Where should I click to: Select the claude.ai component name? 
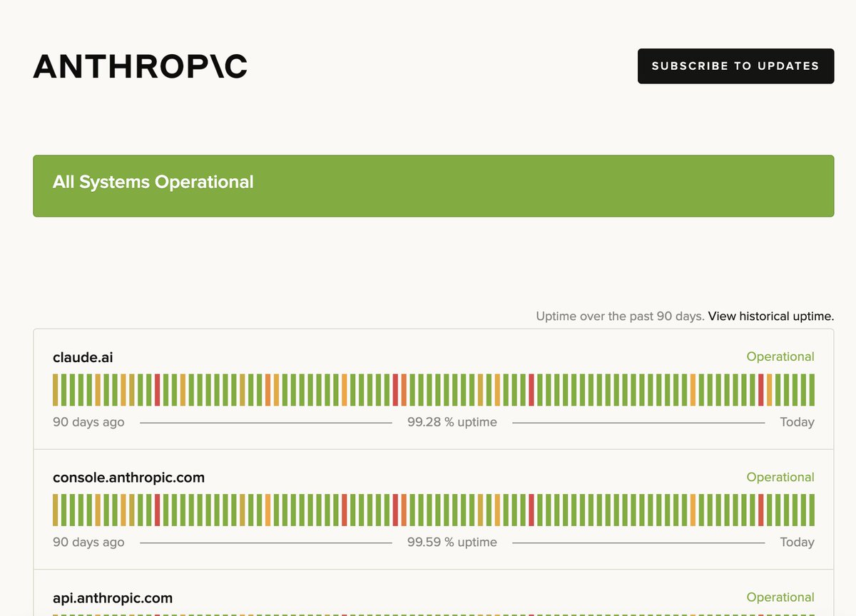[83, 357]
